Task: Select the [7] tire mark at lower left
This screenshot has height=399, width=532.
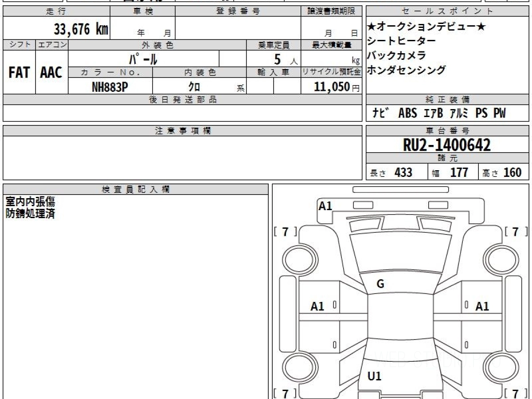Action: click(x=285, y=393)
